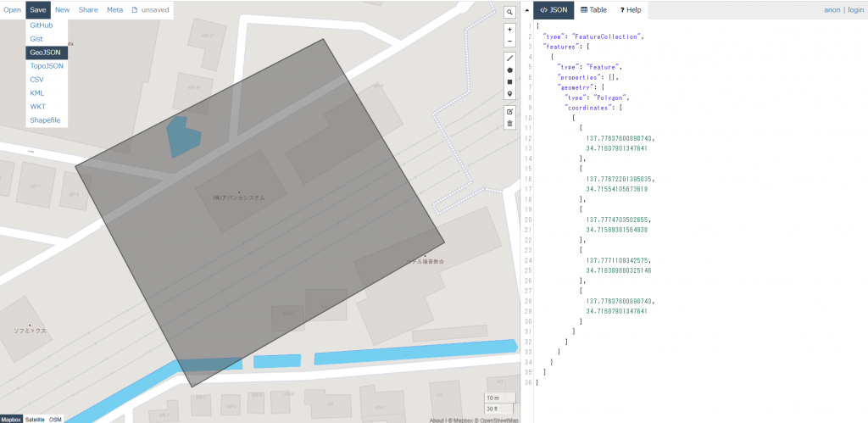Screen dimensions: 868x423
Task: Choose Shapefile from the Save menu
Action: coord(46,120)
